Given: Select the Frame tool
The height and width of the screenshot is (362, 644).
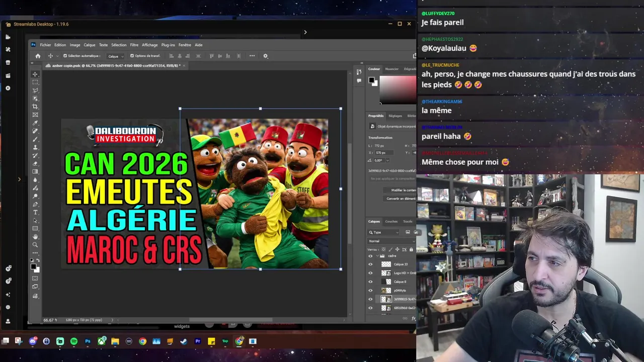Looking at the screenshot, I should (35, 115).
